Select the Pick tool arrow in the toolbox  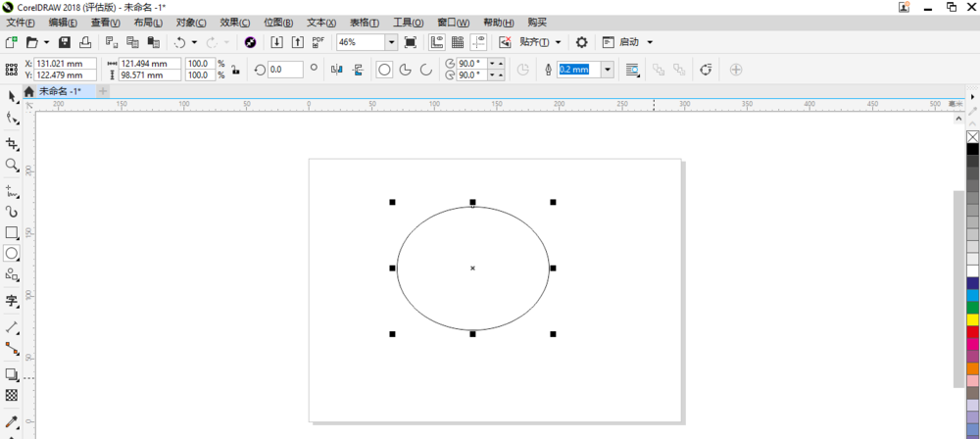pos(11,96)
